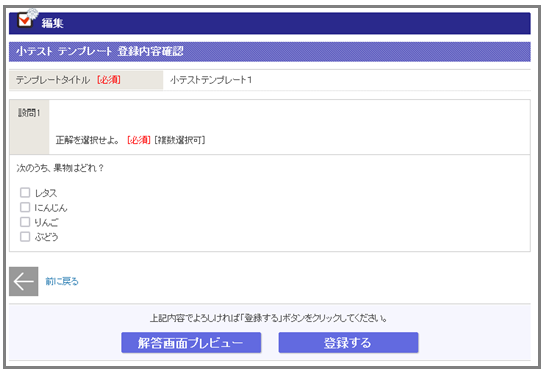Click the 編集 header title
The height and width of the screenshot is (372, 544).
(x=52, y=23)
